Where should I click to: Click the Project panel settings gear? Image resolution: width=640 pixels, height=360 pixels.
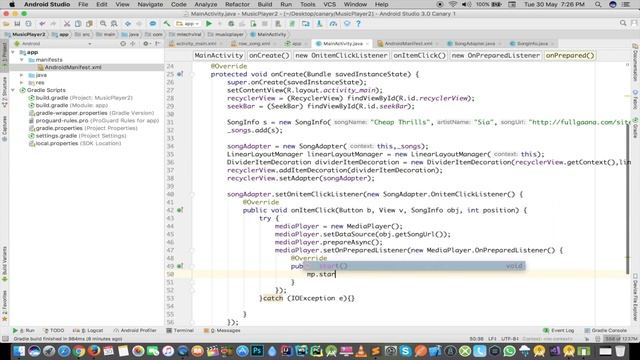coord(146,43)
